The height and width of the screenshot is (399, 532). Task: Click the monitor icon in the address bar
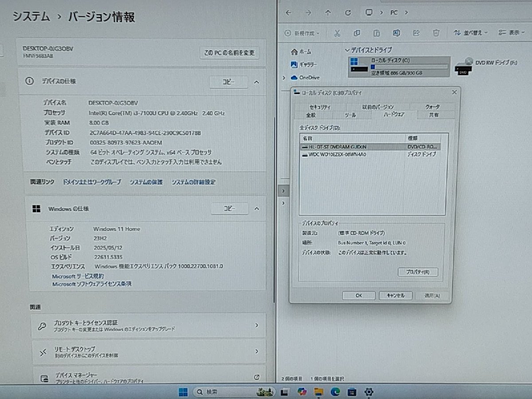(368, 12)
